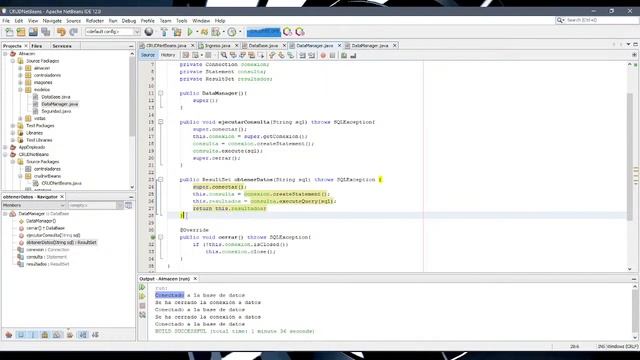Click the Shift Line Left icon in editor toolbar

pos(302,55)
